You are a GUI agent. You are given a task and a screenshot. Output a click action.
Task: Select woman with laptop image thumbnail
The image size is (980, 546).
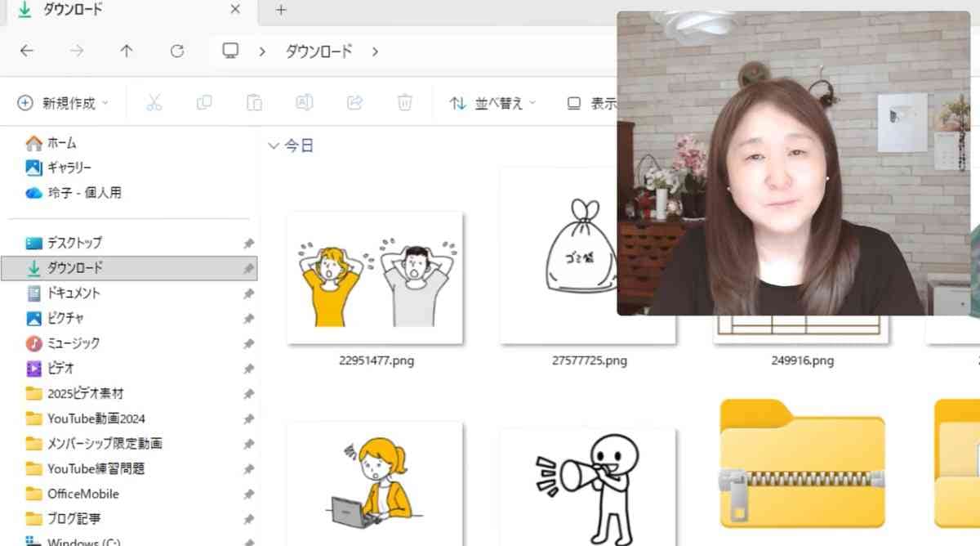[x=376, y=483]
